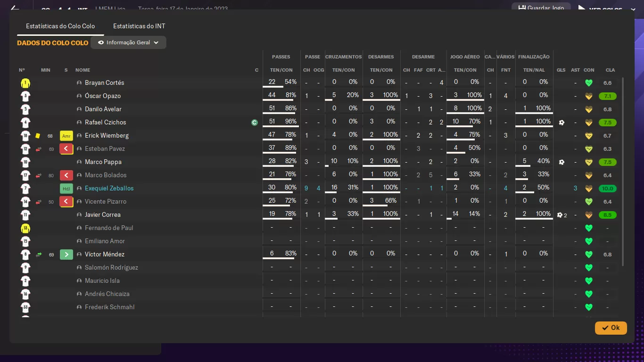Sort by Nº column header
The width and height of the screenshot is (644, 362).
tap(22, 70)
